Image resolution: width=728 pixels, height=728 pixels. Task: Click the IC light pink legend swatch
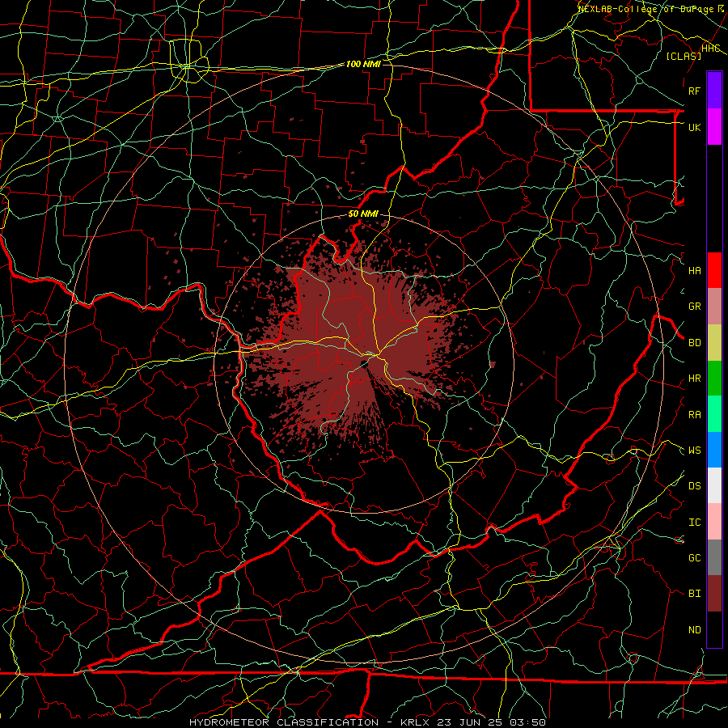point(714,522)
